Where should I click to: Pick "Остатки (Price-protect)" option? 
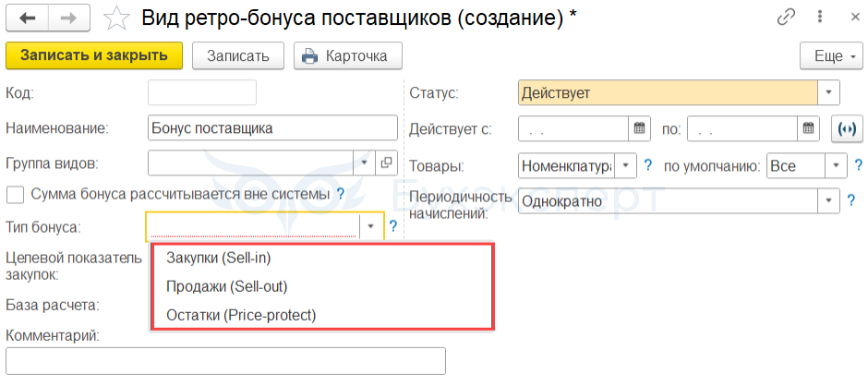pyautogui.click(x=241, y=315)
